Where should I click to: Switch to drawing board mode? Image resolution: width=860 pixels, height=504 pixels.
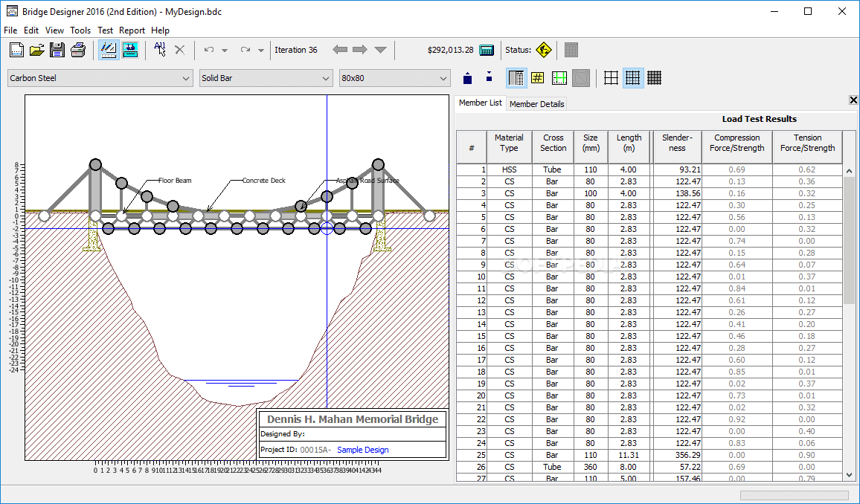(x=108, y=50)
